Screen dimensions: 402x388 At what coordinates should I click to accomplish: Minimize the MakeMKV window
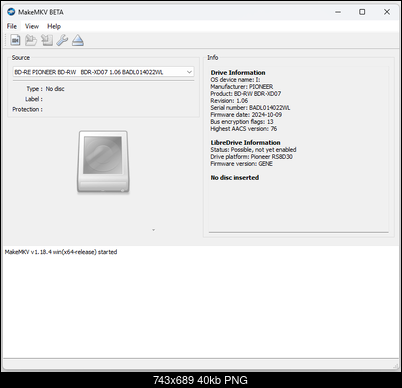tap(338, 12)
